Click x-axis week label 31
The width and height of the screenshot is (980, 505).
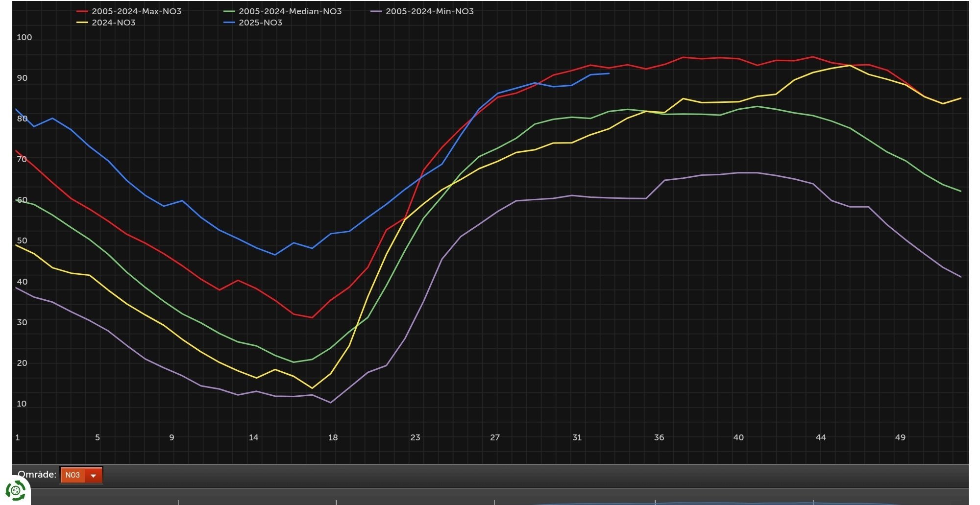[x=577, y=437]
